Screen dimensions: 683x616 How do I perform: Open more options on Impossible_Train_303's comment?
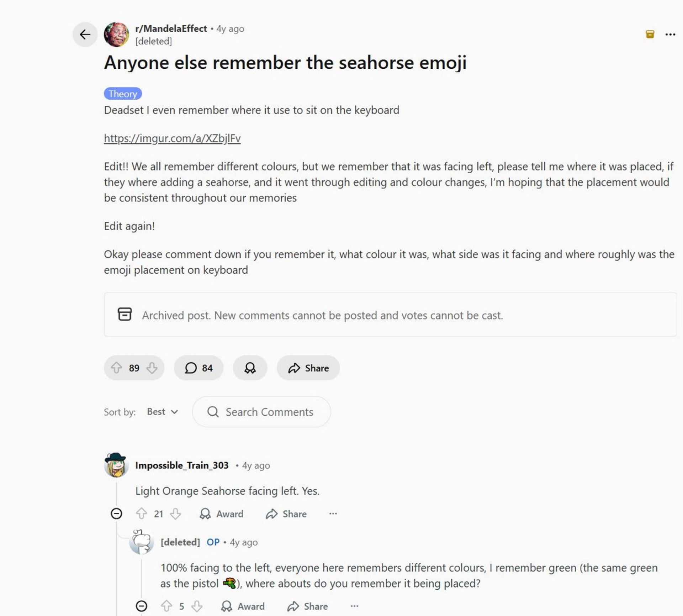[333, 514]
